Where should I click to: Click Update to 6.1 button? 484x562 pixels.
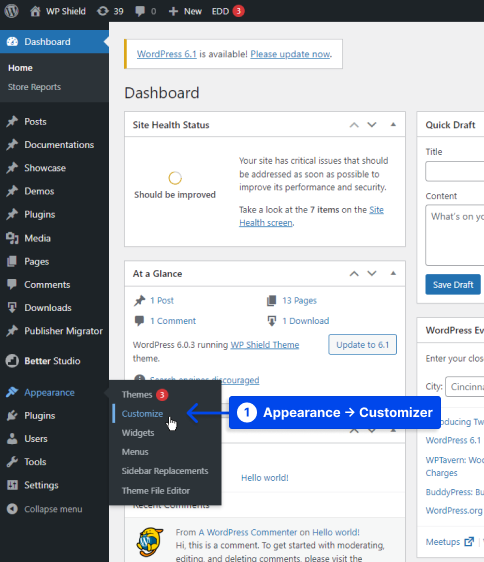point(362,345)
